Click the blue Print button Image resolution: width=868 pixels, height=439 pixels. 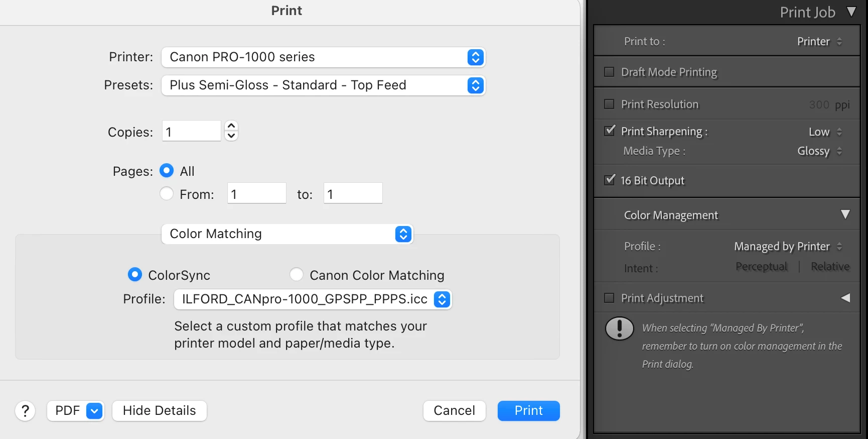pyautogui.click(x=528, y=411)
